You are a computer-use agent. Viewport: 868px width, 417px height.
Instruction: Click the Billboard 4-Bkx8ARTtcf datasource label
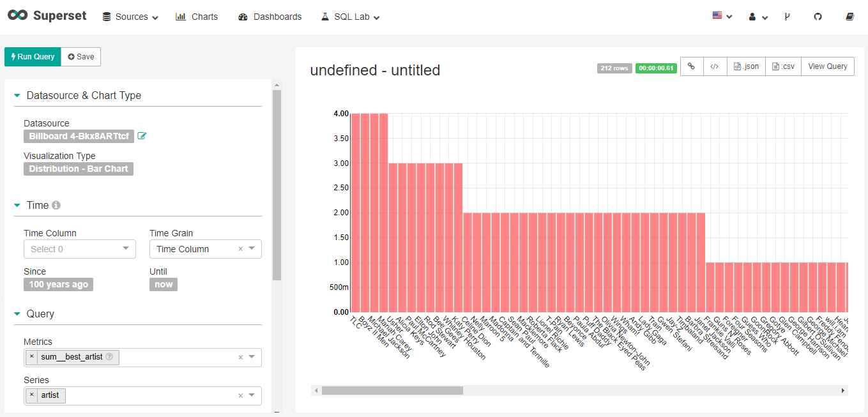pyautogui.click(x=79, y=136)
